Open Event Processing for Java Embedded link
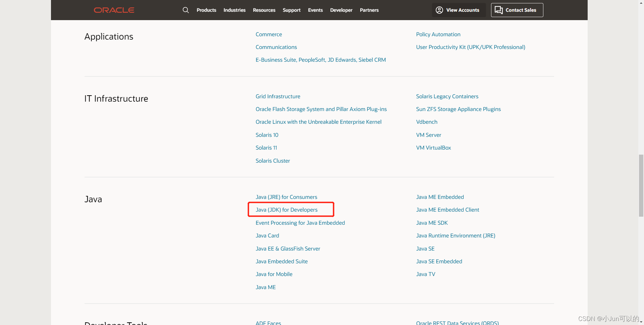 pyautogui.click(x=300, y=223)
